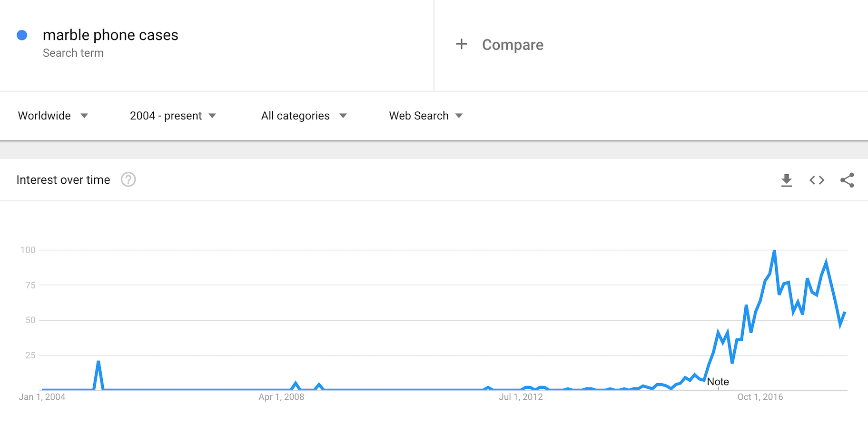Viewport: 868px width, 445px height.
Task: Open the embed code icon
Action: [x=817, y=180]
